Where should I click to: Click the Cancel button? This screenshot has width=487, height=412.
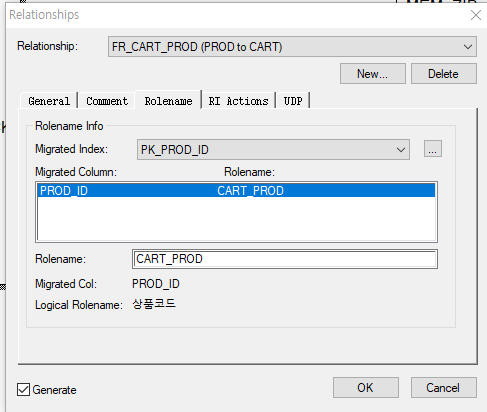444,387
